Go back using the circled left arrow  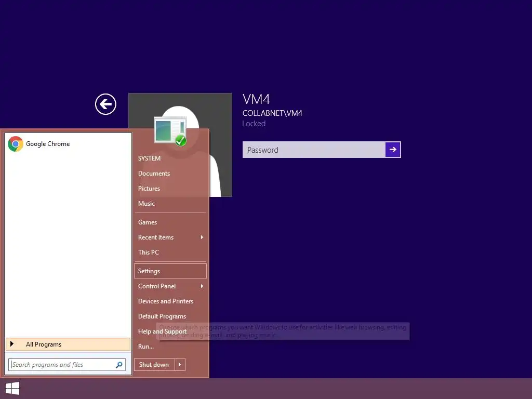pyautogui.click(x=105, y=104)
